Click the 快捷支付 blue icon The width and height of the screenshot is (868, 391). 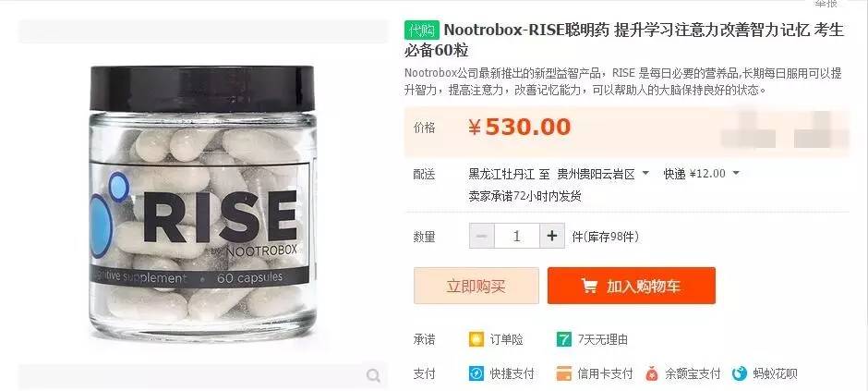point(476,373)
